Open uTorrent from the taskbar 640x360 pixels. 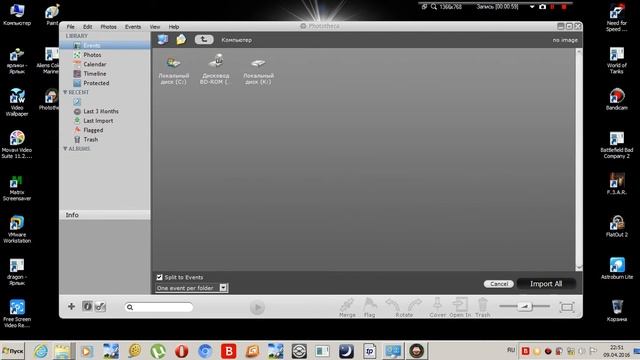coord(158,351)
